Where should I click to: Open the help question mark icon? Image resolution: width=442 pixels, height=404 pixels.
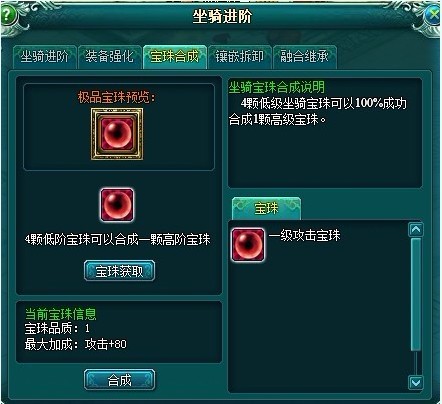[9, 15]
